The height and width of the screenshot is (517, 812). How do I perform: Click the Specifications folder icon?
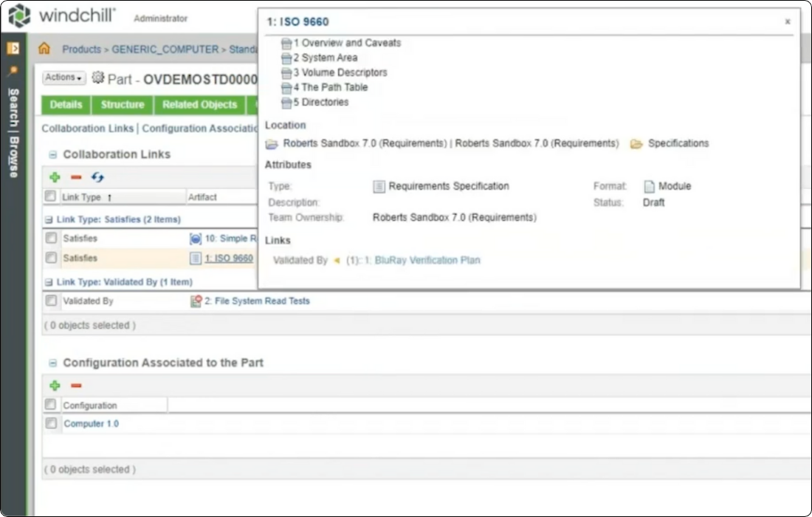click(x=636, y=144)
